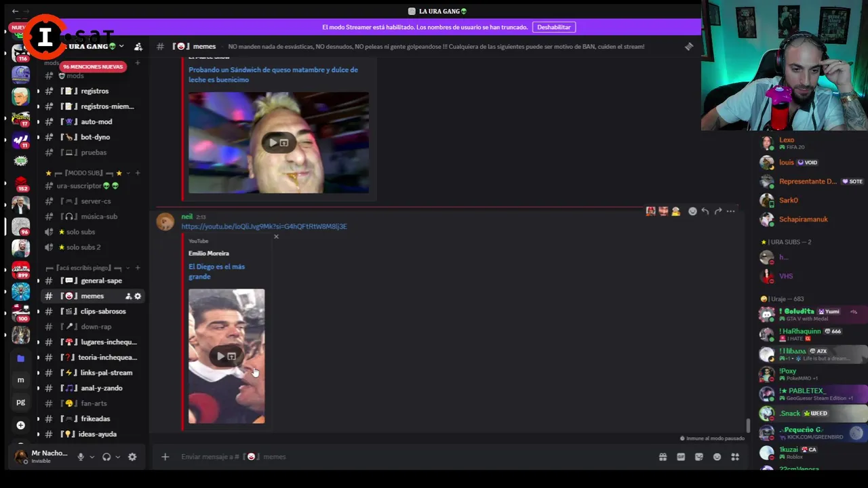Open microphone input options dropdown arrow
Viewport: 868px width, 488px height.
pyautogui.click(x=92, y=457)
